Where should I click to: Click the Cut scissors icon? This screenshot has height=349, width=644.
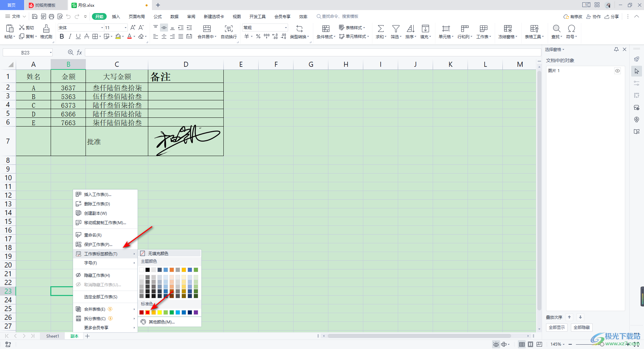22,28
